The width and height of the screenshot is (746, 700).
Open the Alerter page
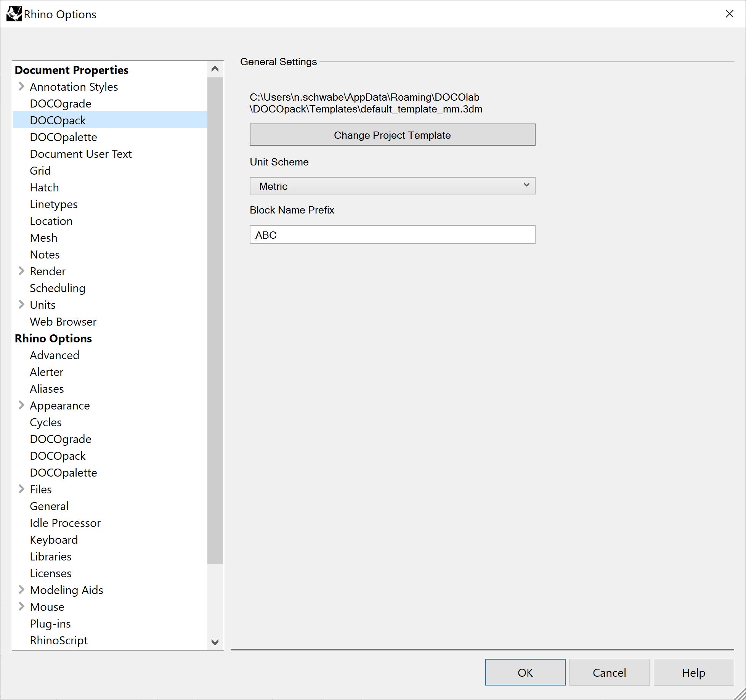(47, 372)
